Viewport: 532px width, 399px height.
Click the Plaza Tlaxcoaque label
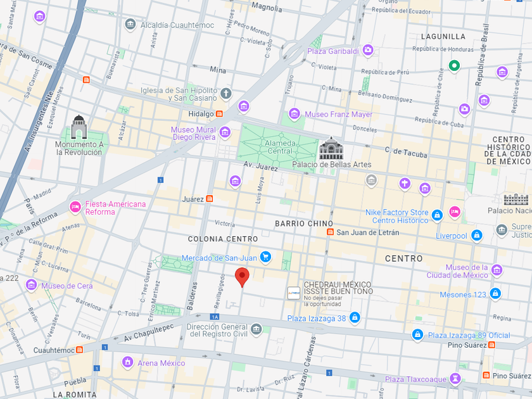coord(415,379)
